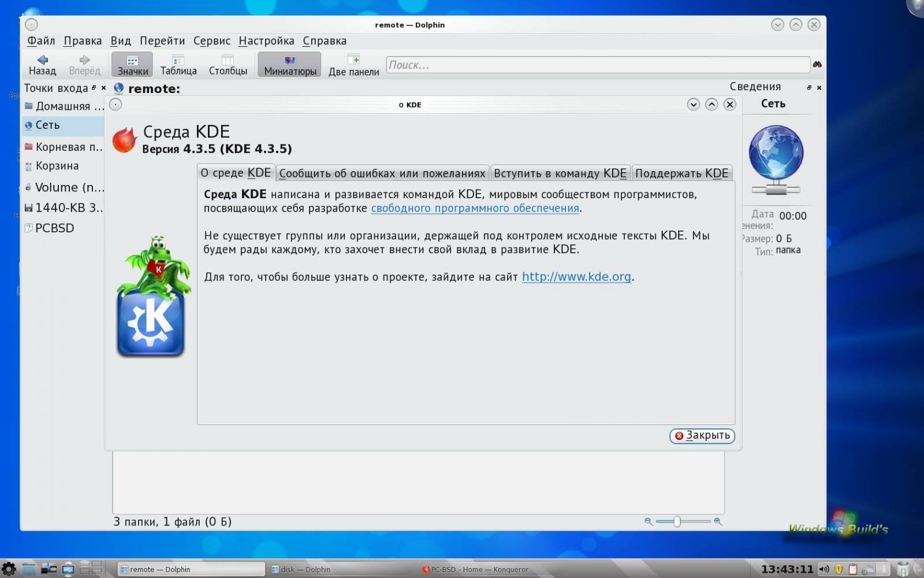Click the Закрыть button
This screenshot has width=924, height=578.
(702, 435)
